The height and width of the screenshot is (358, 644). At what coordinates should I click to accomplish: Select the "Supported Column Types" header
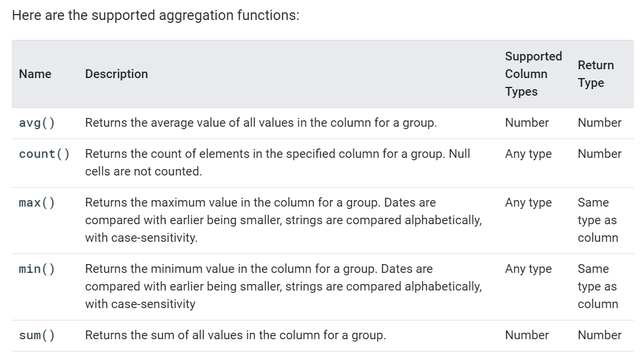pos(533,74)
